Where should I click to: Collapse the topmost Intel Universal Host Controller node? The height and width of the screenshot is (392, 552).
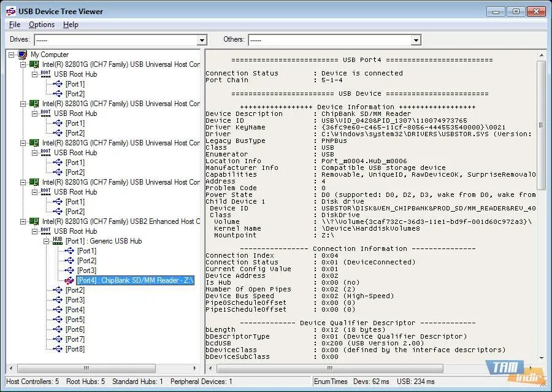pyautogui.click(x=23, y=64)
